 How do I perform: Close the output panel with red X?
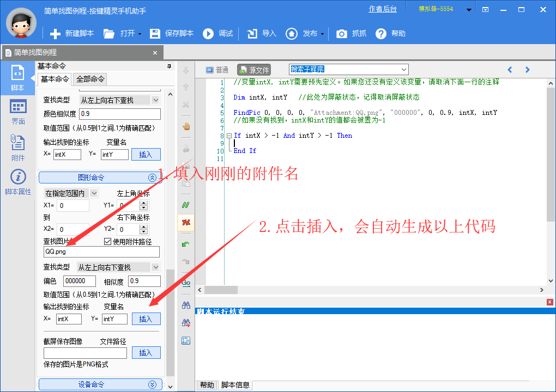(x=549, y=302)
